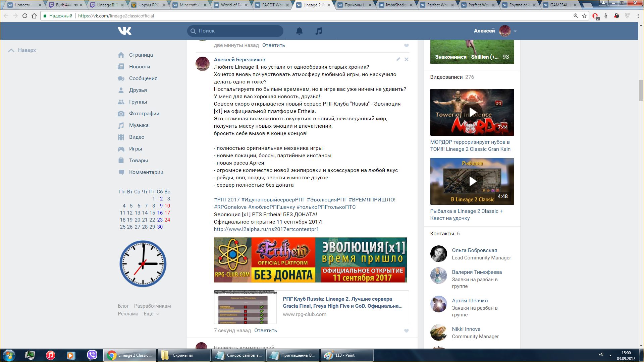Viewport: 644px width, 362px height.
Task: Click the VK logo in header
Action: (x=124, y=31)
